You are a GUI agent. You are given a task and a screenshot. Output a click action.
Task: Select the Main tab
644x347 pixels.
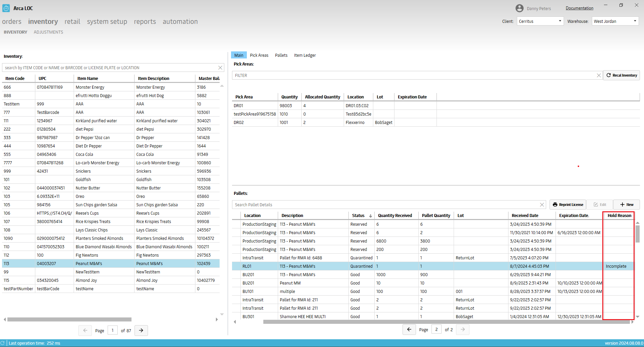(239, 55)
